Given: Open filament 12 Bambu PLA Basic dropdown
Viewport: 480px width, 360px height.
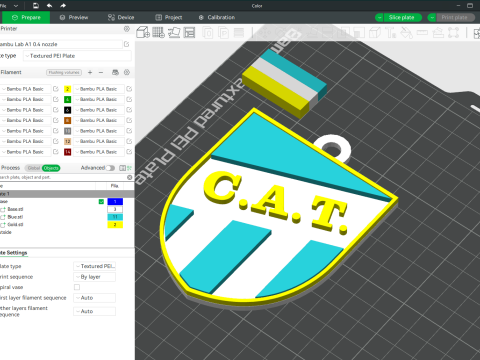Looking at the screenshot, I should [x=99, y=141].
